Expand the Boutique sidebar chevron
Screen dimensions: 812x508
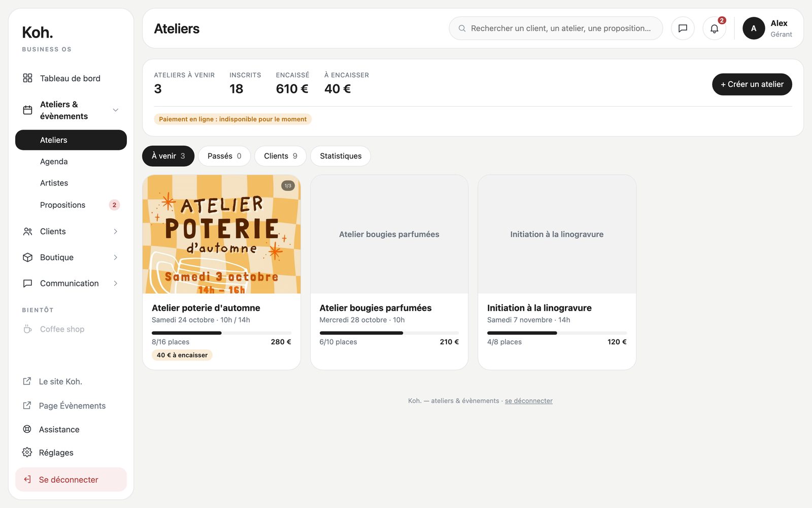point(116,258)
